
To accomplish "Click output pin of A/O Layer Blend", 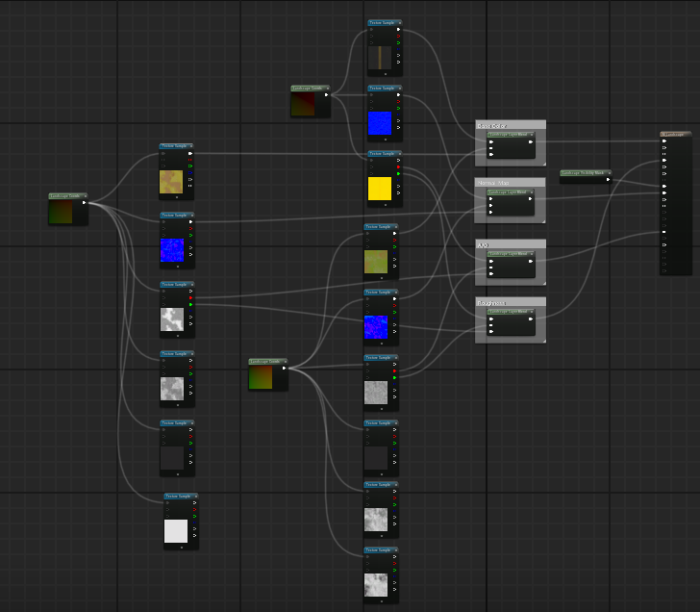I will (531, 261).
